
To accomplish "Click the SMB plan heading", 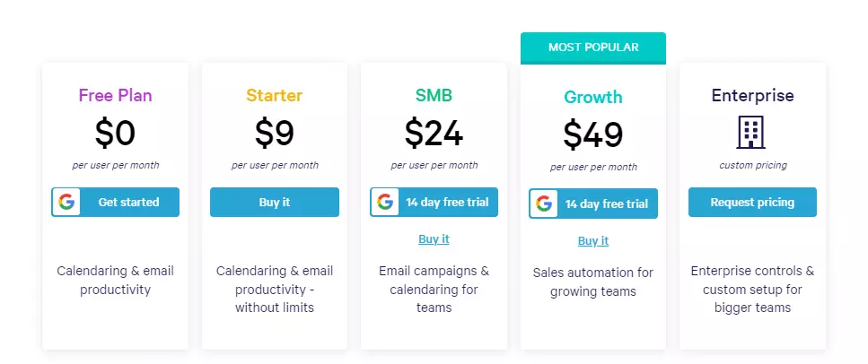I will (x=434, y=95).
